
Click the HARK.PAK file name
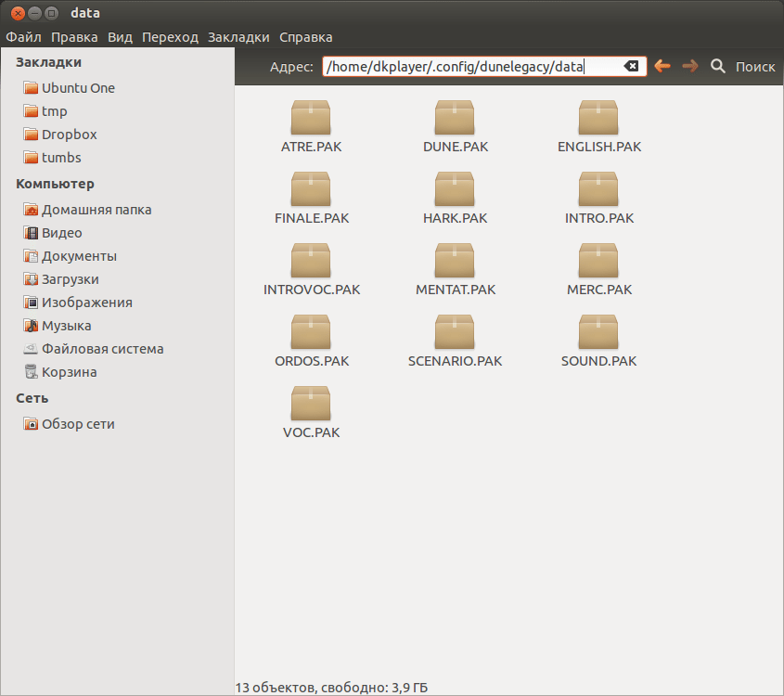point(455,218)
